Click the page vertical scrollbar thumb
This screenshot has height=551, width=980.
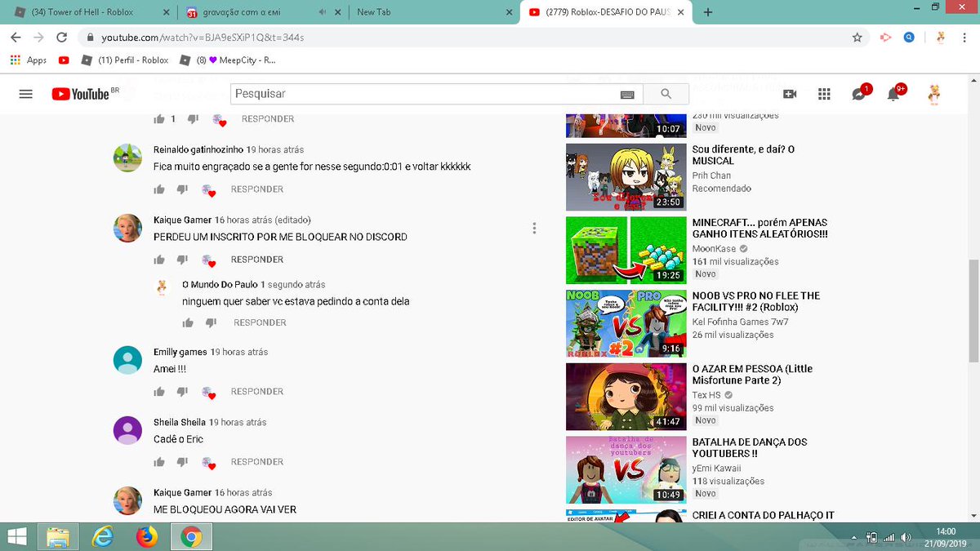coord(973,311)
